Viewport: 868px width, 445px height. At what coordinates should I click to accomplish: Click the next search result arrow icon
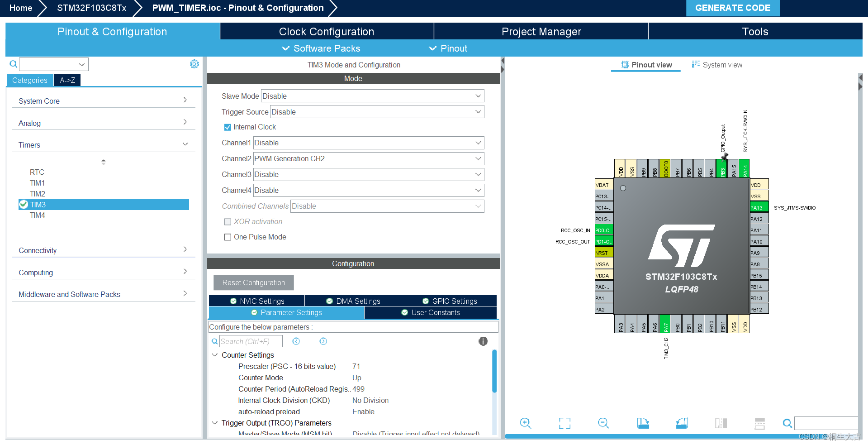pyautogui.click(x=323, y=341)
